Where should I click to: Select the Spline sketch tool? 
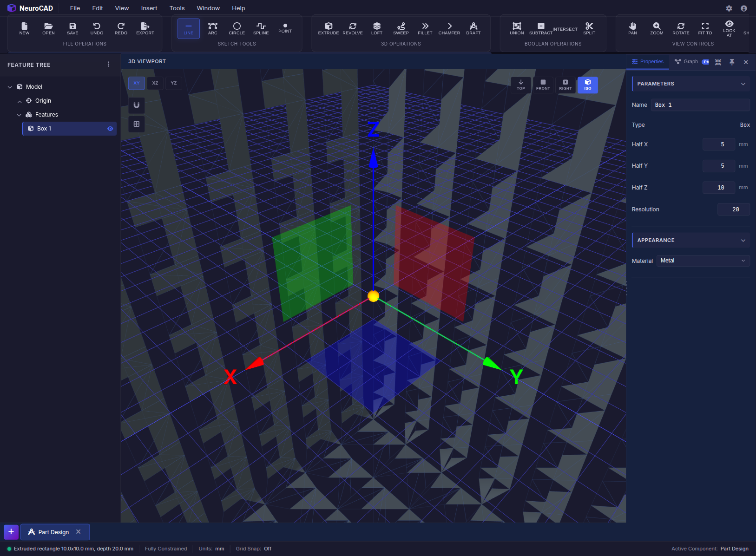261,28
